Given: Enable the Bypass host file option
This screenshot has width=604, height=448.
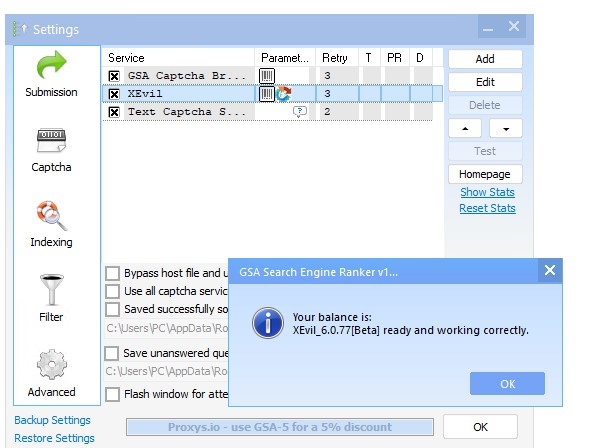Looking at the screenshot, I should (x=113, y=273).
